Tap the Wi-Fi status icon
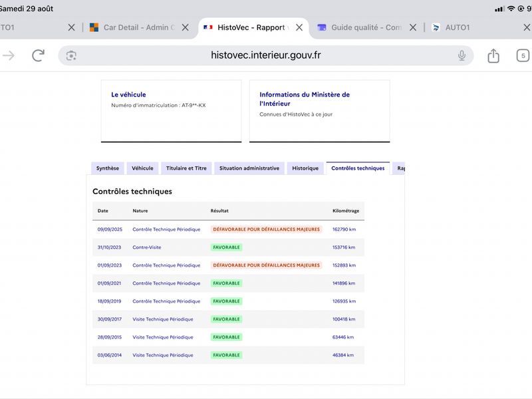532x399 pixels. click(511, 9)
